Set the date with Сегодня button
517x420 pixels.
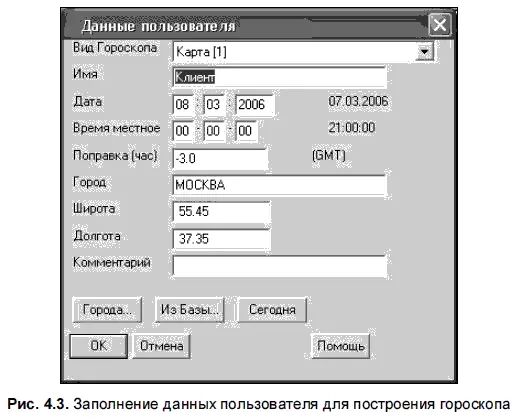pos(272,310)
